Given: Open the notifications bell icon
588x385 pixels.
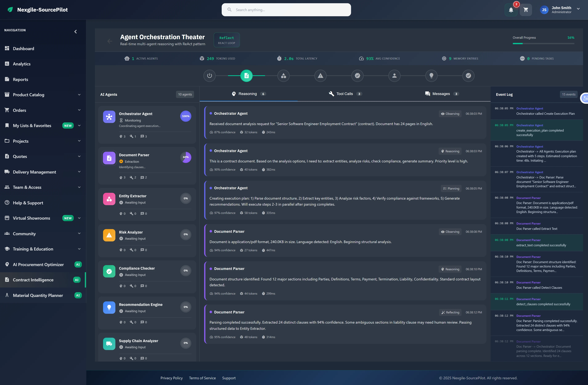Looking at the screenshot, I should [x=511, y=10].
